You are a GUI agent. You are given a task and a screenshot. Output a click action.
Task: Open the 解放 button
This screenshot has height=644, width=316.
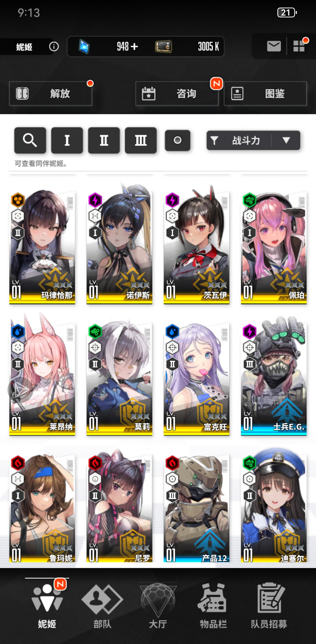[x=51, y=93]
